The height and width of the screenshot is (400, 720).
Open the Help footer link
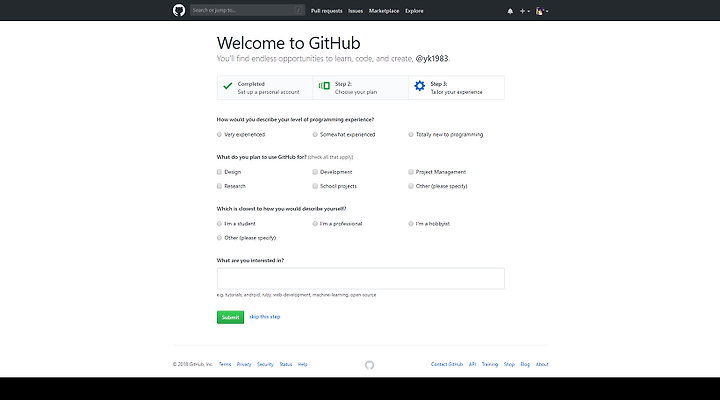click(303, 364)
